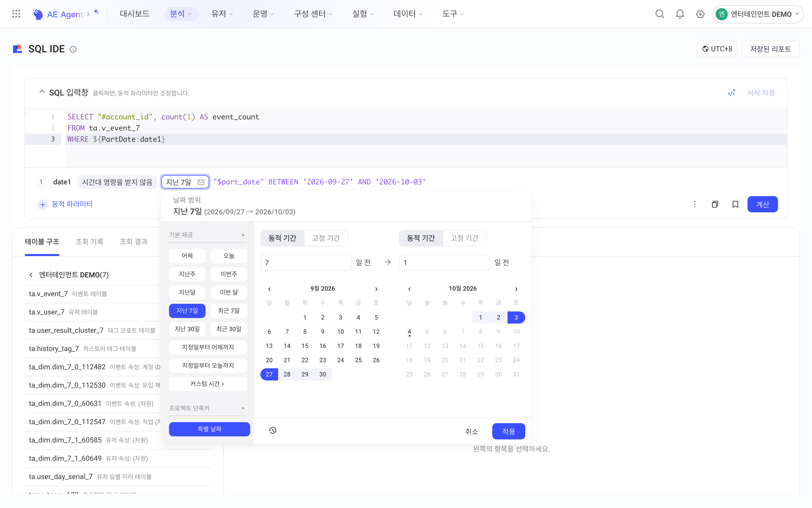Open the 대시보드 menu item

click(134, 14)
